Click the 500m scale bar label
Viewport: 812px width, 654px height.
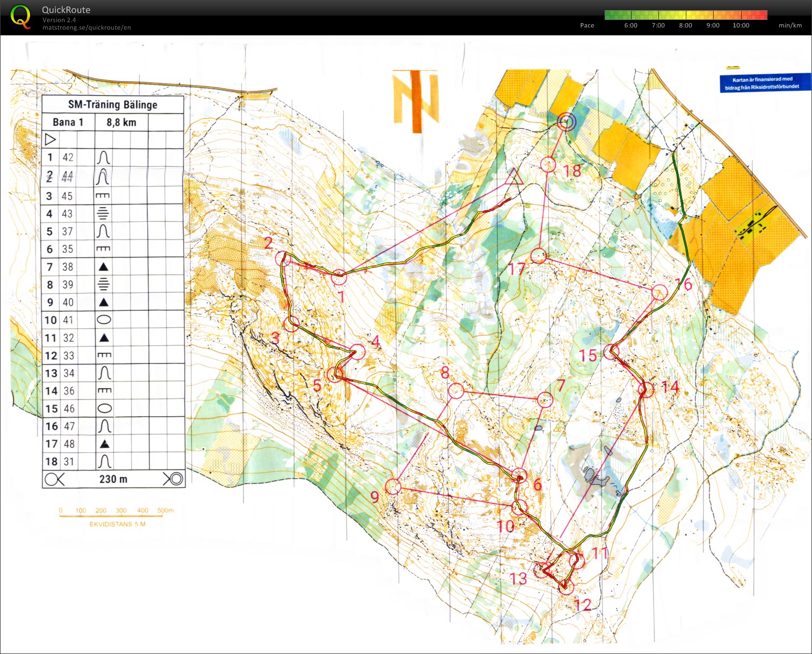click(x=165, y=510)
